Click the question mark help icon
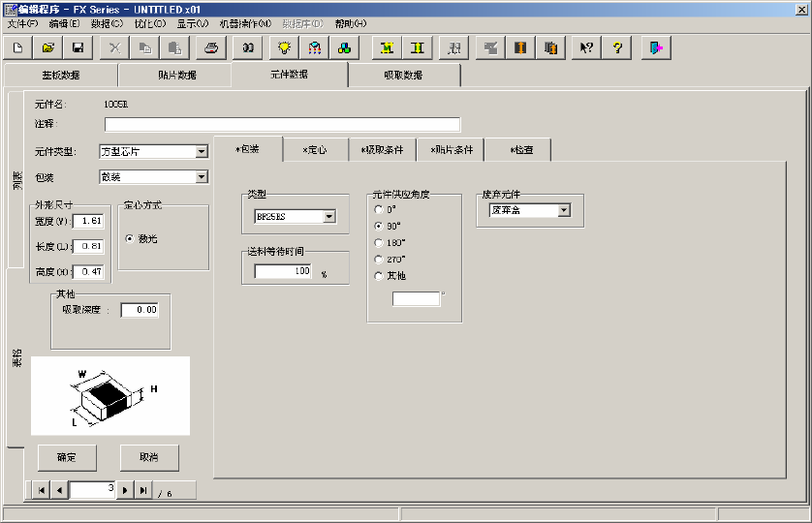The width and height of the screenshot is (812, 523). coord(617,46)
